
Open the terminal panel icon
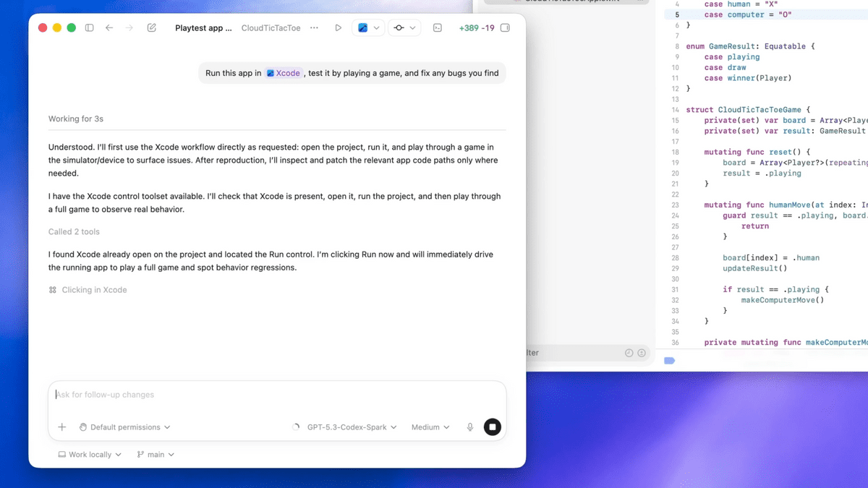click(x=438, y=28)
